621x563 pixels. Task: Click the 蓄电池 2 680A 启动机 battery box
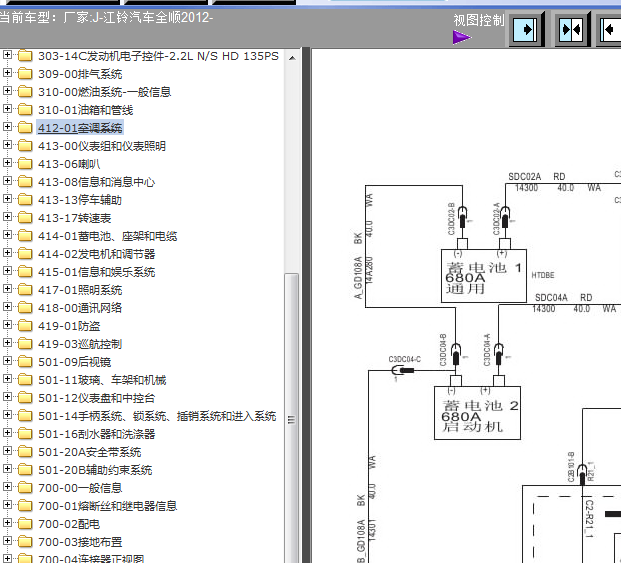click(477, 413)
